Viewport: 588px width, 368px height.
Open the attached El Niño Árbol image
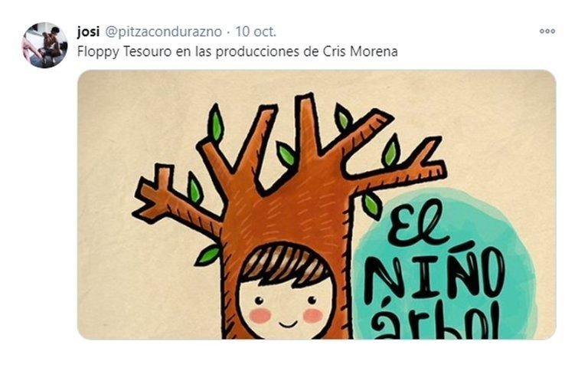316,205
